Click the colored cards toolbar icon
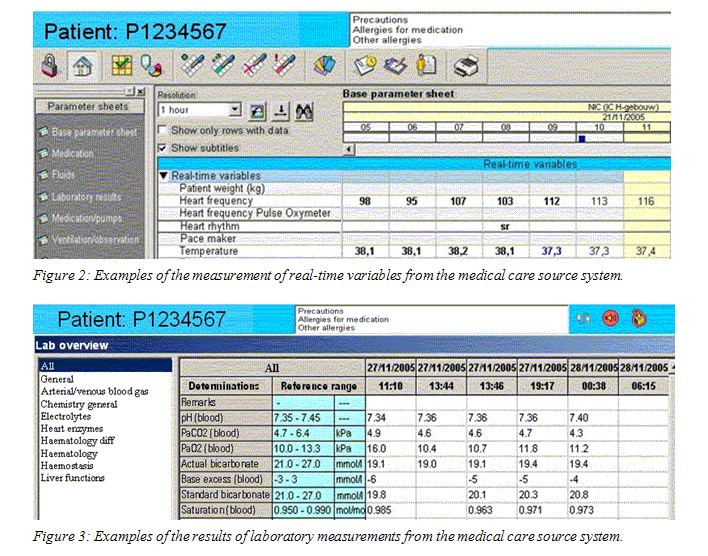Screen dimensions: 708x556 (x=322, y=66)
